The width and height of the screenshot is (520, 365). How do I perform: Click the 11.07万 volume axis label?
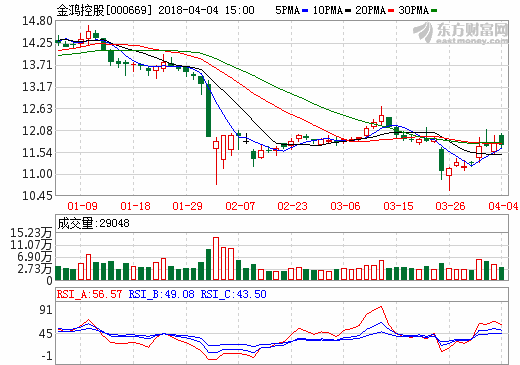pyautogui.click(x=31, y=245)
